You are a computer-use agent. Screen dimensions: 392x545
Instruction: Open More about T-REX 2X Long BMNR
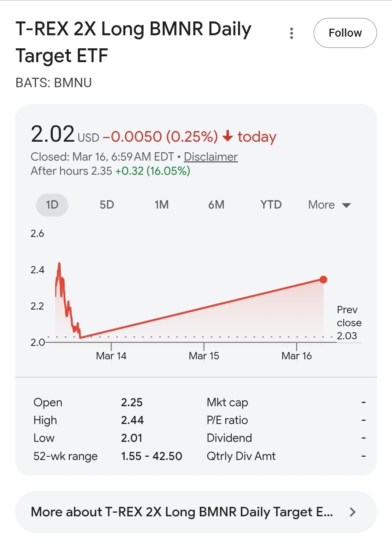182,512
